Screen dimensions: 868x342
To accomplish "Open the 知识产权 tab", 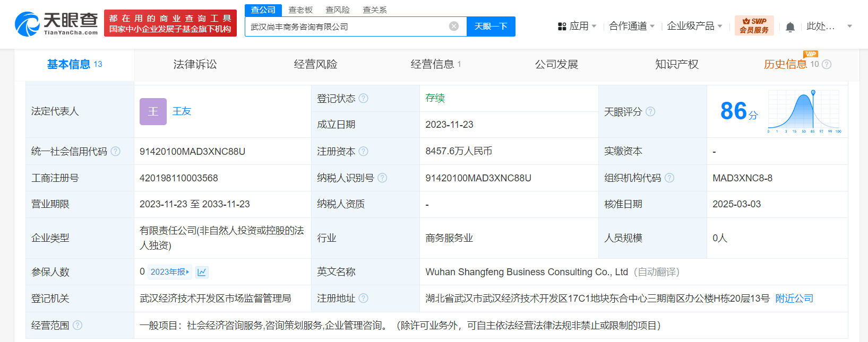I will 676,65.
